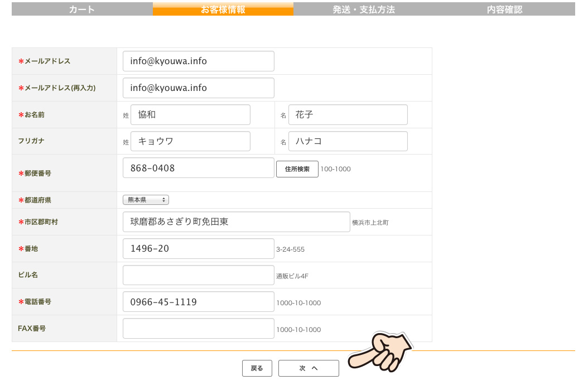Select the お客様情報 step tab
588x380 pixels.
click(x=223, y=9)
